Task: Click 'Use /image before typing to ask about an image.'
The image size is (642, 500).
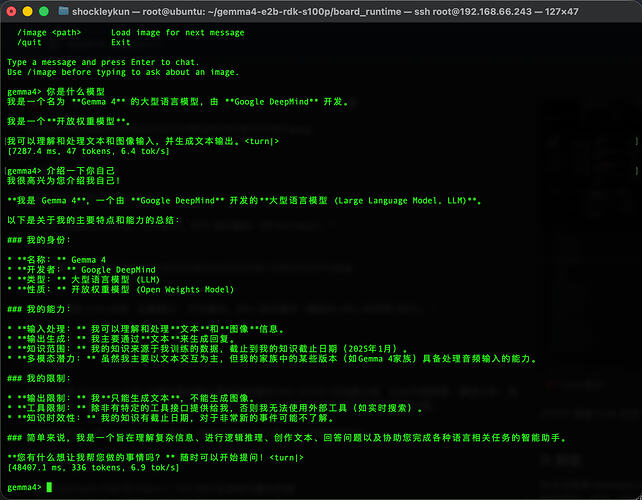Action: tap(123, 72)
